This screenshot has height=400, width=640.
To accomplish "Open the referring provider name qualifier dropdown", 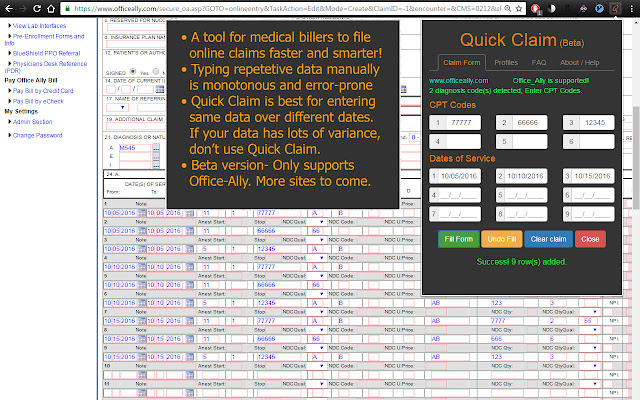I will [117, 107].
